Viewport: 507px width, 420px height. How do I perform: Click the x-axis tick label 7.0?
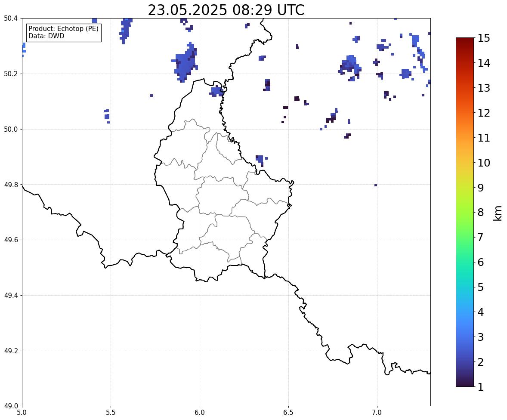377,413
